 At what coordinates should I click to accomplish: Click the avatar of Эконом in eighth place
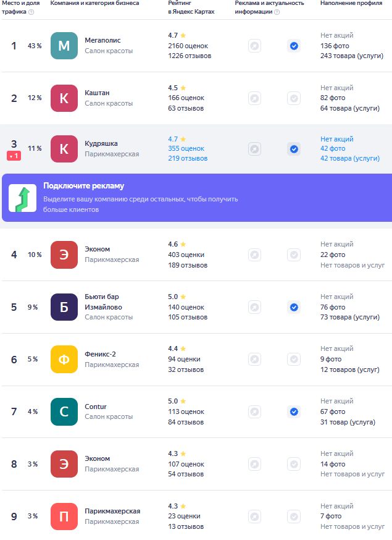(64, 464)
